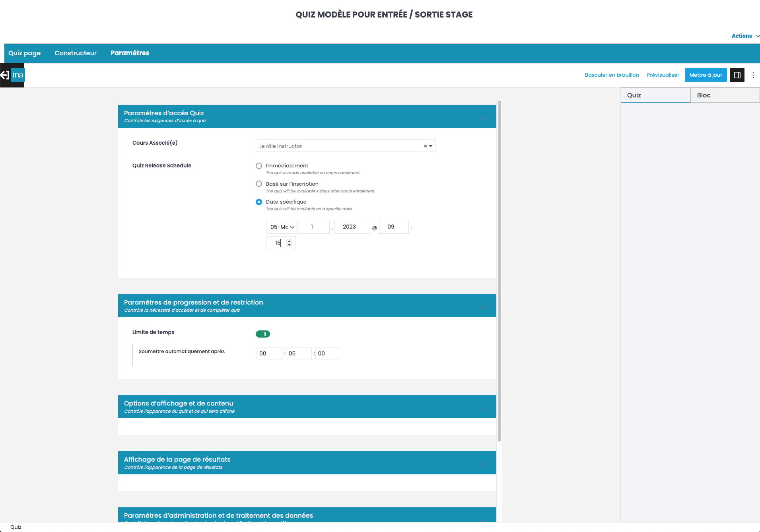Click the Mettre à jour button
Screen dimensions: 760x532
pyautogui.click(x=706, y=75)
